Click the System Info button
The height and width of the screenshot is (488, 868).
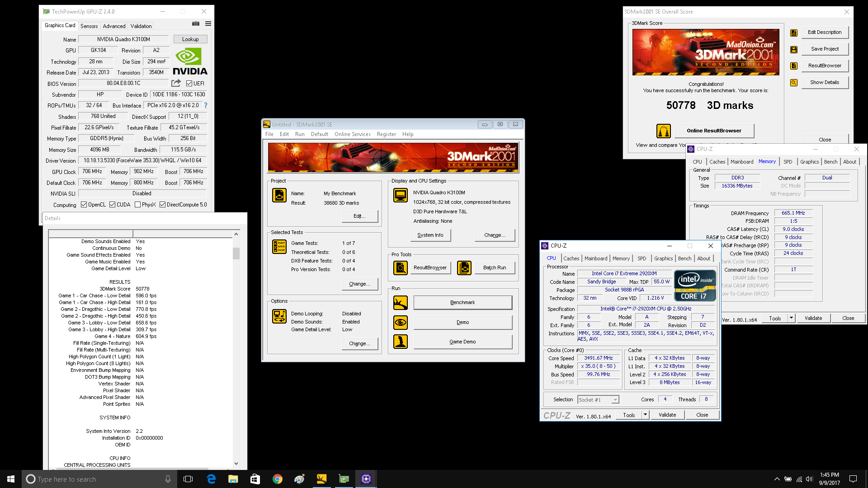coord(430,235)
